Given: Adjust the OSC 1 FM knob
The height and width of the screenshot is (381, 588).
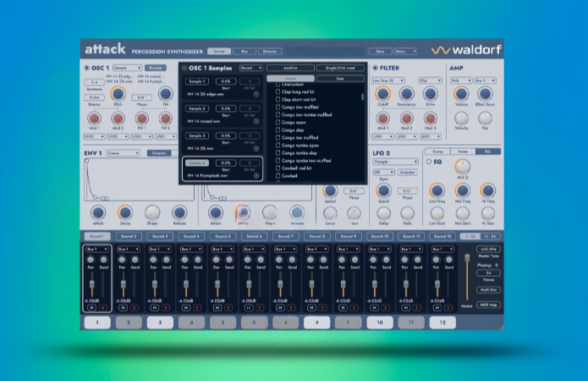Looking at the screenshot, I should tap(165, 93).
